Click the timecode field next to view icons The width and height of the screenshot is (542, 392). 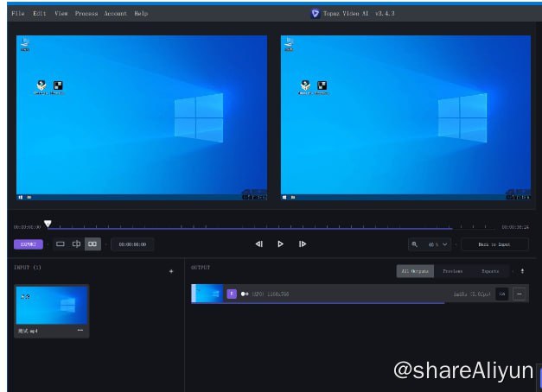[x=132, y=244]
